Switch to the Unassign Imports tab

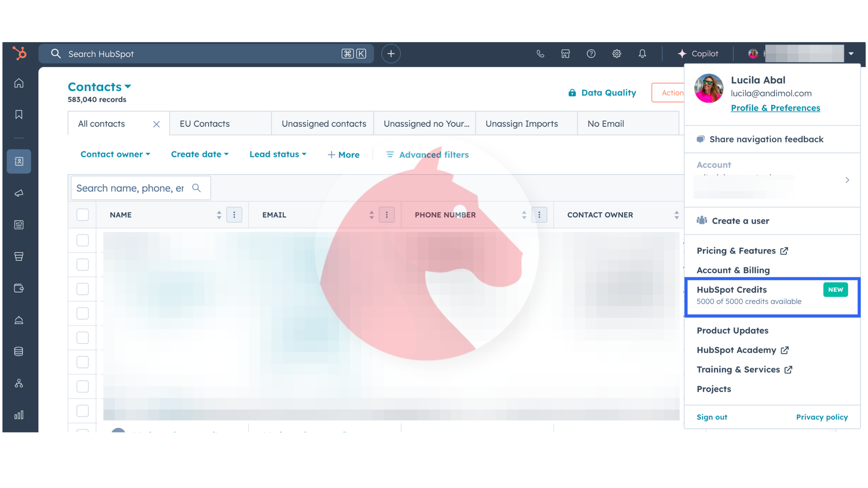click(527, 124)
